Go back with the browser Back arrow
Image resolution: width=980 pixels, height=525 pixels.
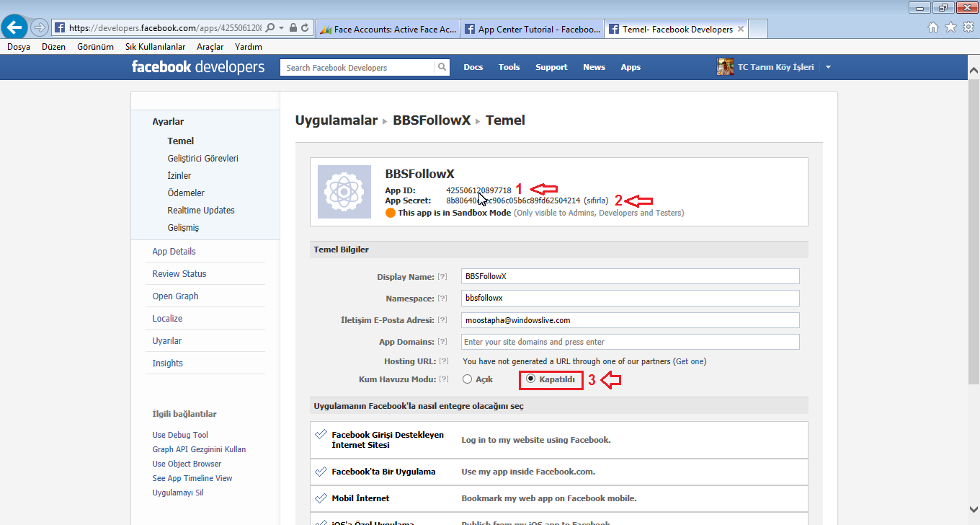click(x=14, y=28)
